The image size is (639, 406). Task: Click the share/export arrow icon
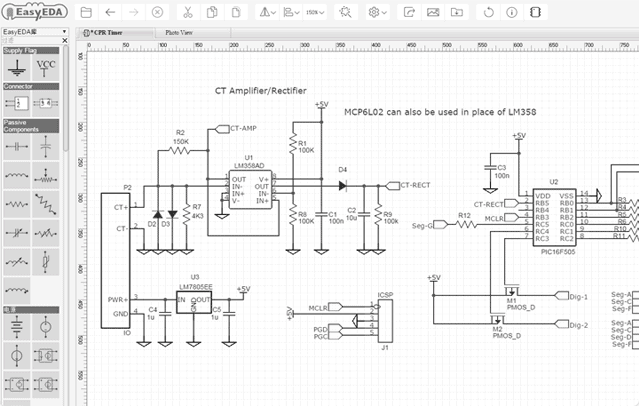tap(410, 12)
